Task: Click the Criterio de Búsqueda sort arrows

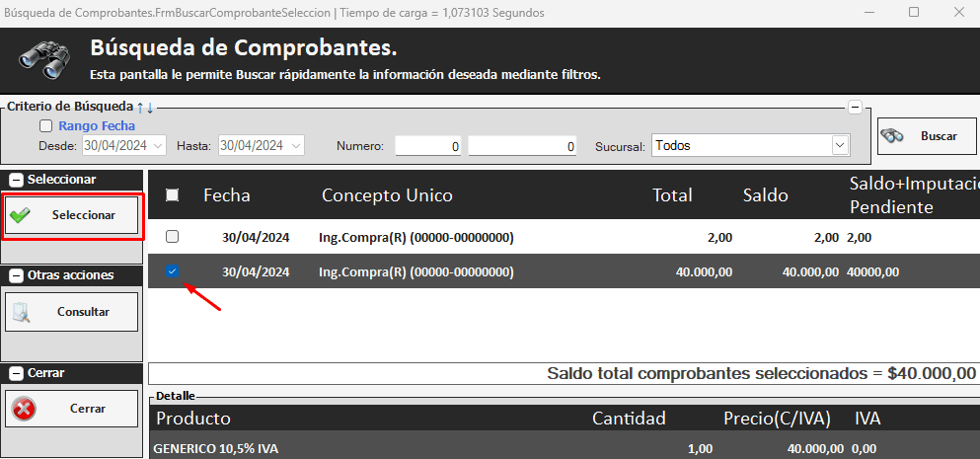Action: pos(145,107)
